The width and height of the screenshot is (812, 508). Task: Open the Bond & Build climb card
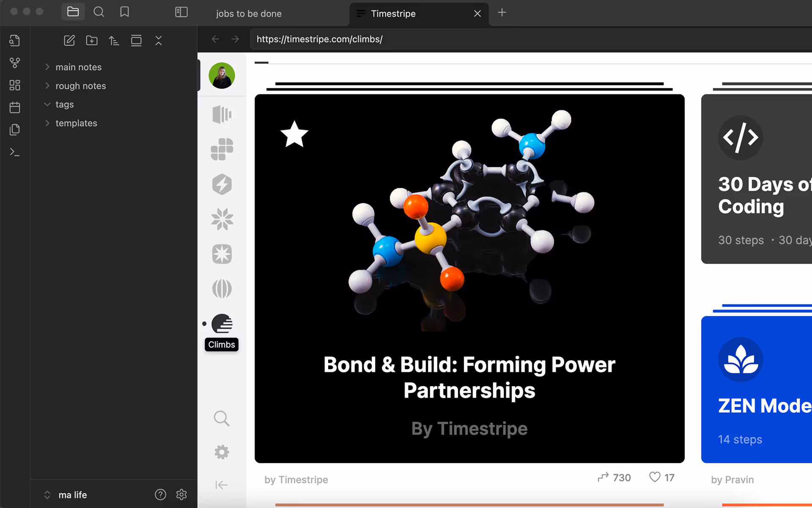click(469, 279)
